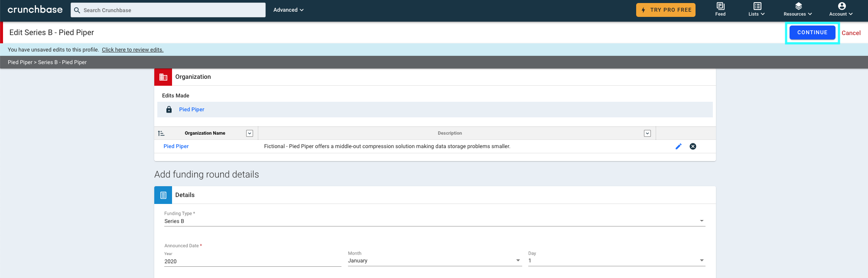Image resolution: width=868 pixels, height=278 pixels.
Task: Click the Description column header
Action: pyautogui.click(x=450, y=133)
